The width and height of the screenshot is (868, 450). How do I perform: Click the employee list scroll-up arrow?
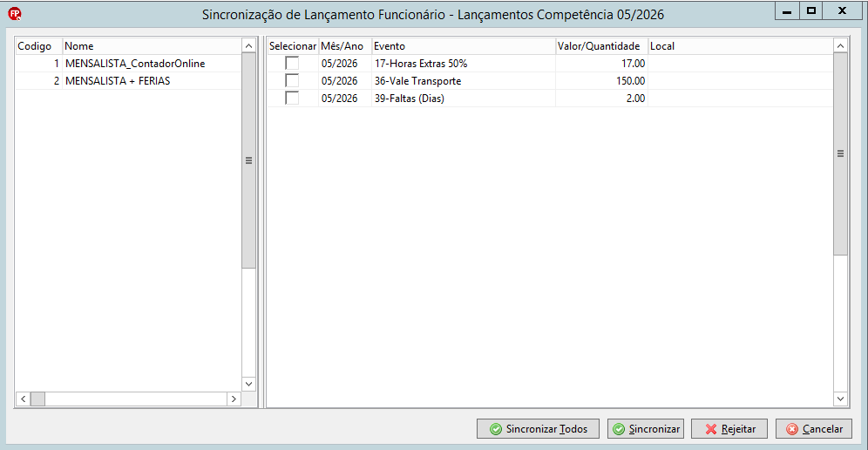248,46
